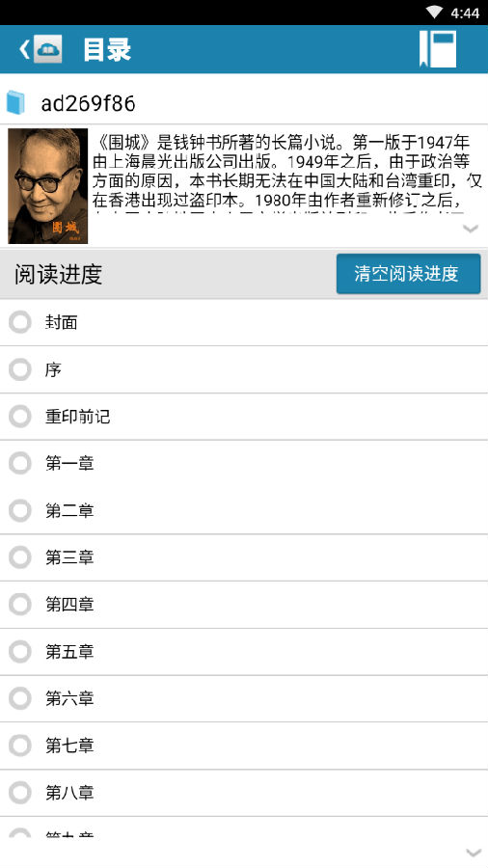Screen dimensions: 488x868
Task: Open the 围城 book cover thumbnail
Action: coord(48,186)
